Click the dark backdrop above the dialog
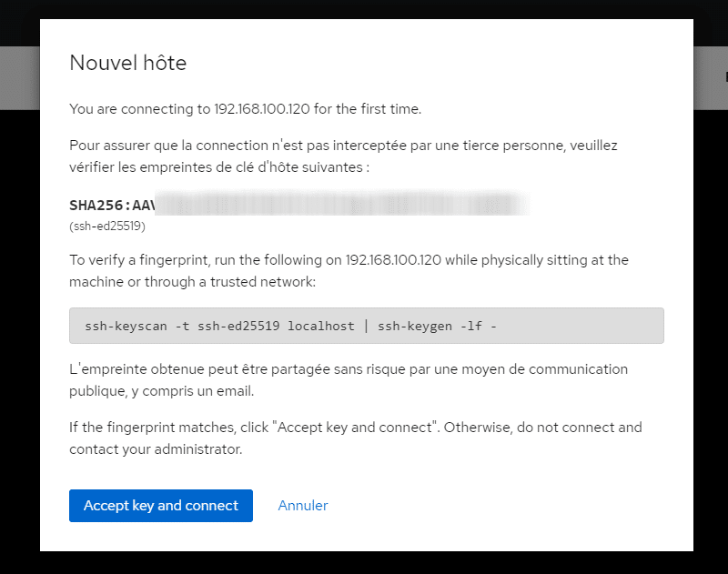Screen dimensions: 728x574 click(364, 9)
